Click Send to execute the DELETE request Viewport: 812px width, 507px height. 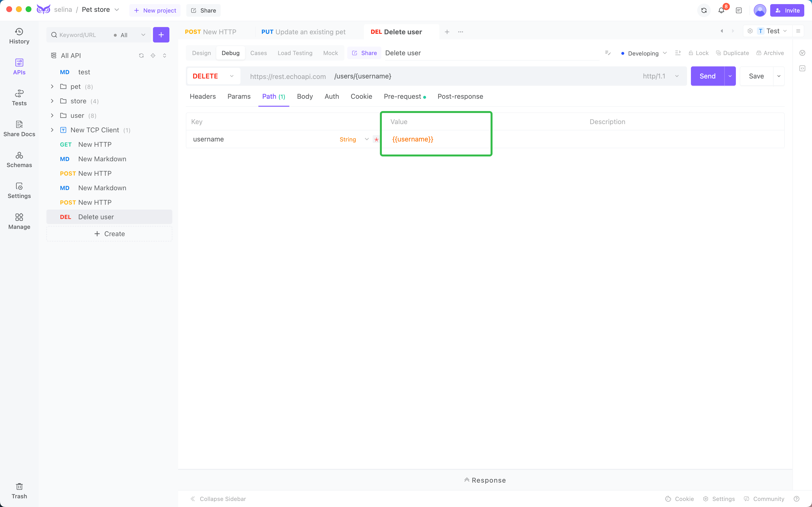click(x=707, y=76)
